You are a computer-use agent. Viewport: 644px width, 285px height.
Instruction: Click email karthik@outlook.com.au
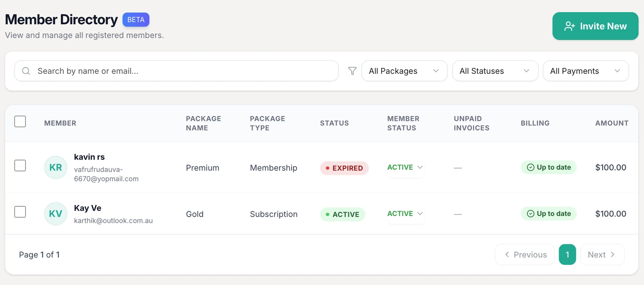114,221
